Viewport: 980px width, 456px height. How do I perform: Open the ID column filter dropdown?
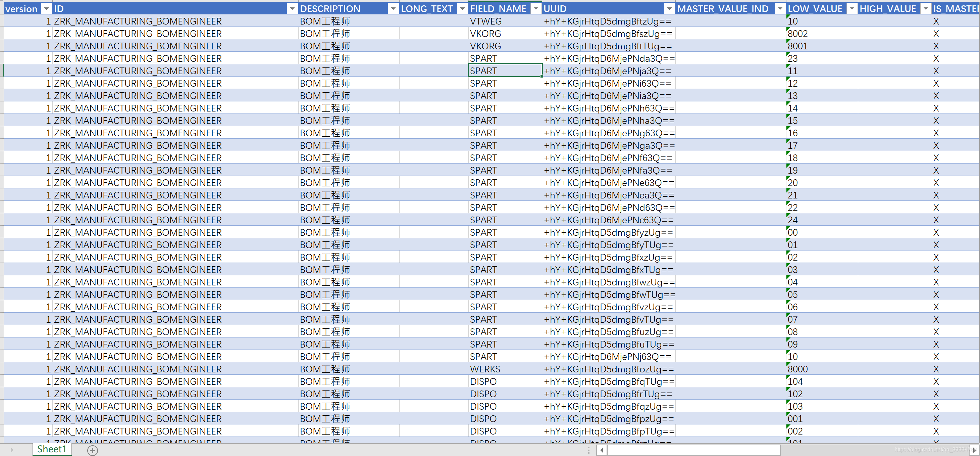click(x=292, y=9)
